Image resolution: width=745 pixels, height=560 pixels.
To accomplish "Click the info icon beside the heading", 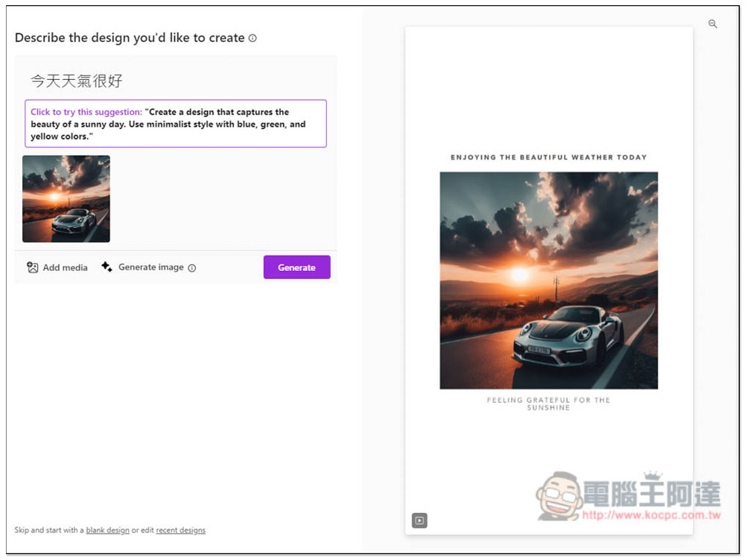I will pyautogui.click(x=253, y=38).
